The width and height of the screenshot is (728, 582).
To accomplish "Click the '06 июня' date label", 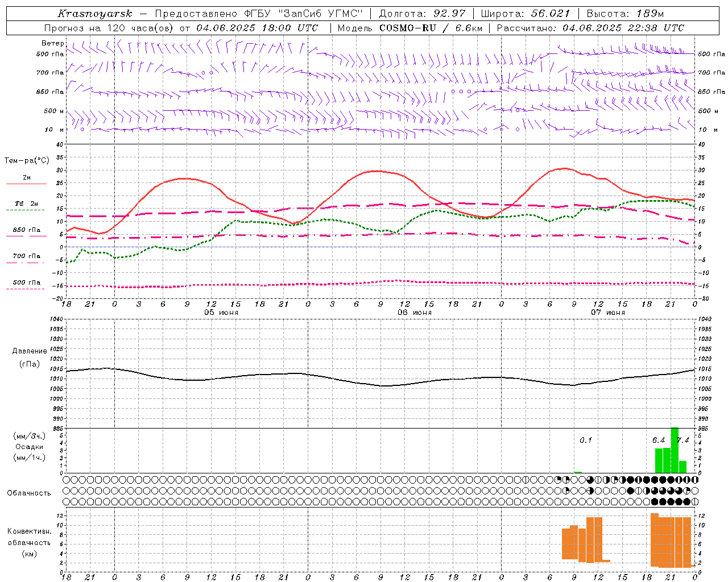I will pyautogui.click(x=414, y=313).
